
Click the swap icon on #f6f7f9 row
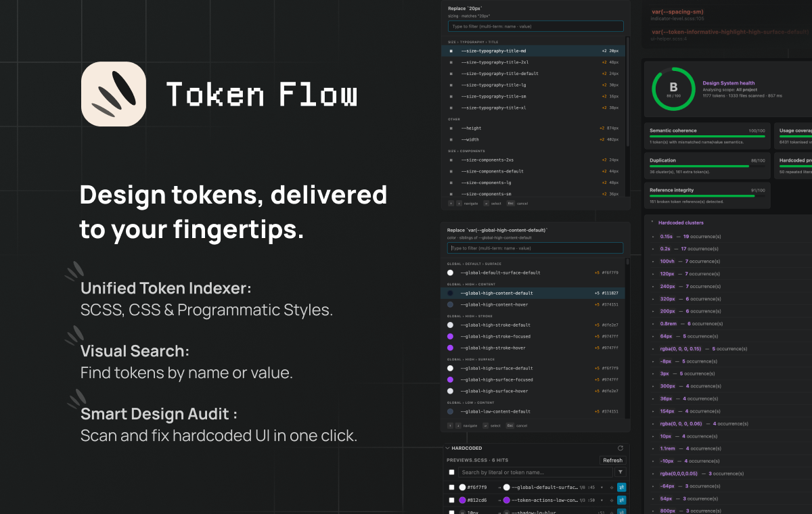622,487
